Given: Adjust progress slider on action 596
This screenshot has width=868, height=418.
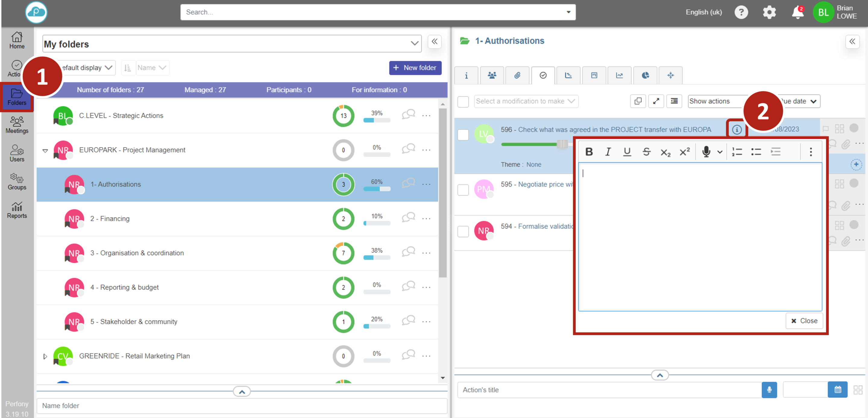Looking at the screenshot, I should click(562, 144).
